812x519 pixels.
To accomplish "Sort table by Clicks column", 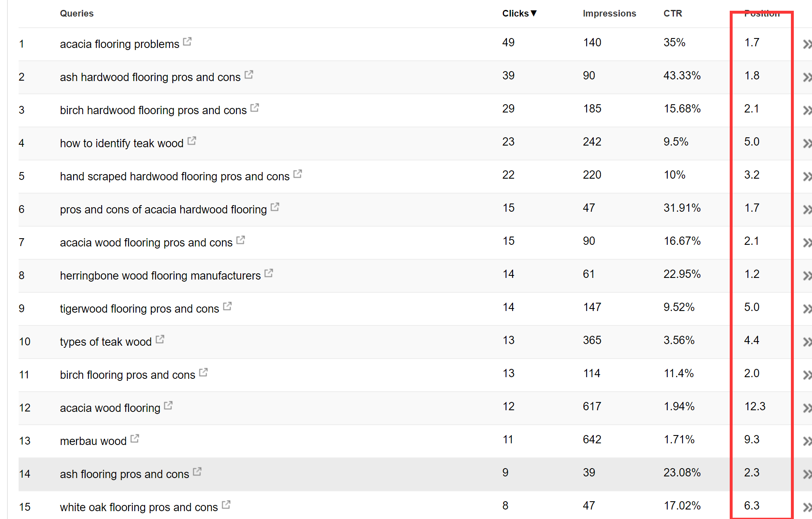I will 519,13.
